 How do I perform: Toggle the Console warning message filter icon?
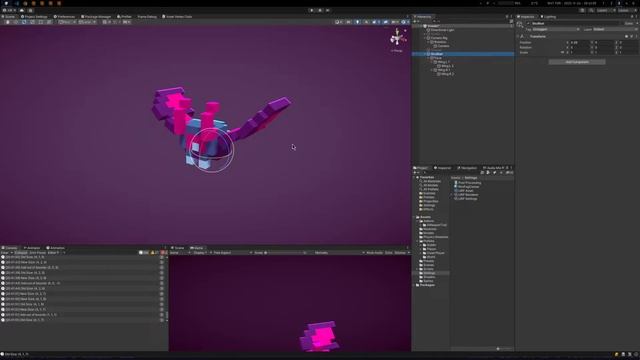pos(155,253)
